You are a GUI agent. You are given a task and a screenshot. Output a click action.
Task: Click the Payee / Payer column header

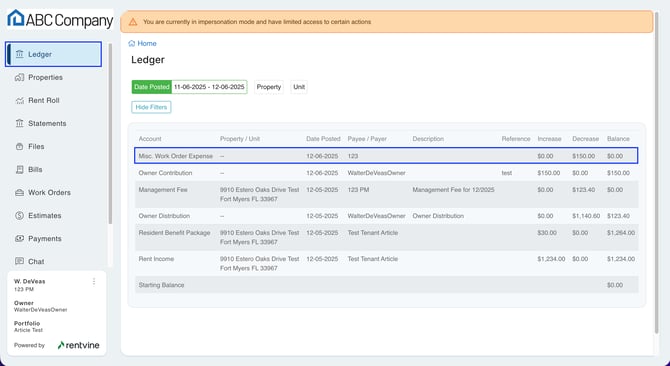(367, 139)
